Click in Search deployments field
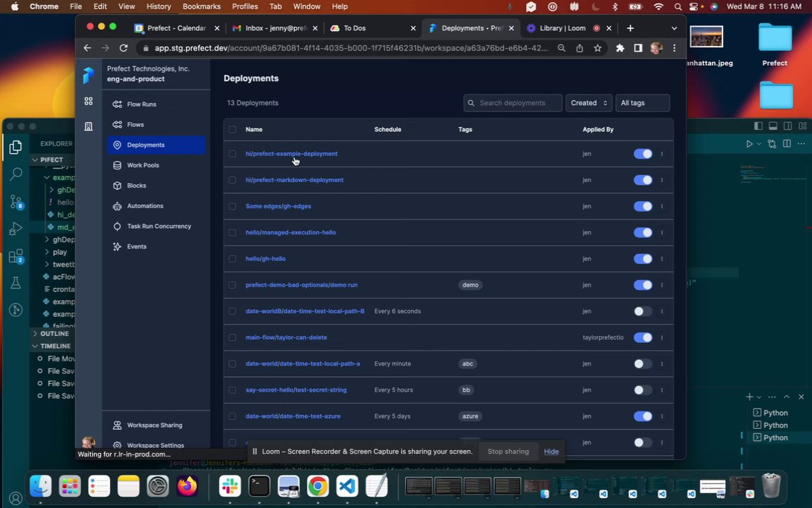 tap(512, 102)
